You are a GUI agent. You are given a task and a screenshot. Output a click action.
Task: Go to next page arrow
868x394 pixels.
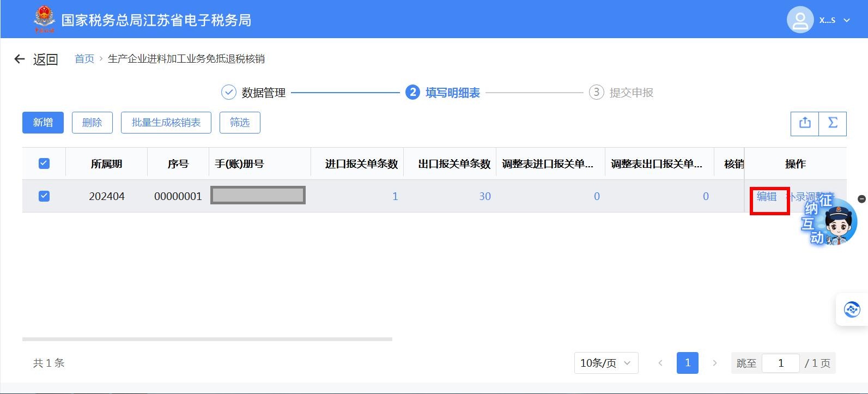point(715,363)
